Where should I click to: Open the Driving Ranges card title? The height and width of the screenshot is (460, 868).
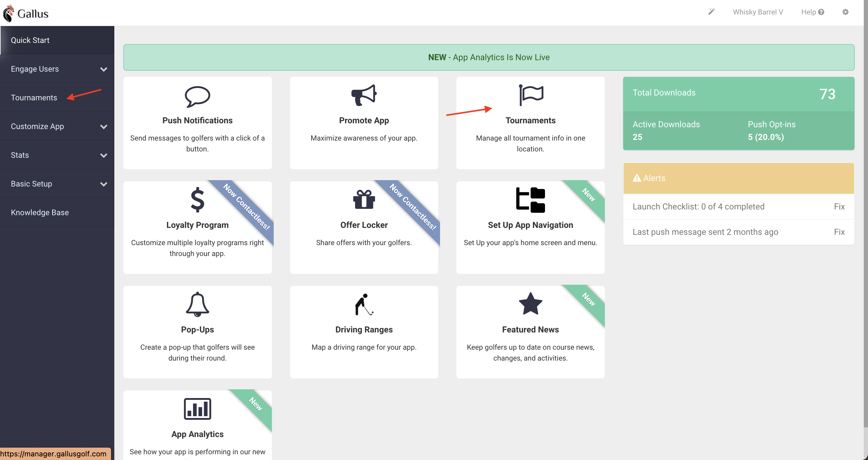coord(364,330)
